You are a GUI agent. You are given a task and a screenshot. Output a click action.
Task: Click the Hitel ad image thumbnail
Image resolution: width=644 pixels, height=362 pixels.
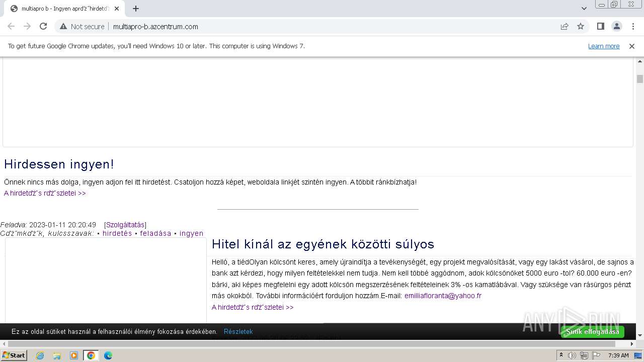(x=106, y=281)
